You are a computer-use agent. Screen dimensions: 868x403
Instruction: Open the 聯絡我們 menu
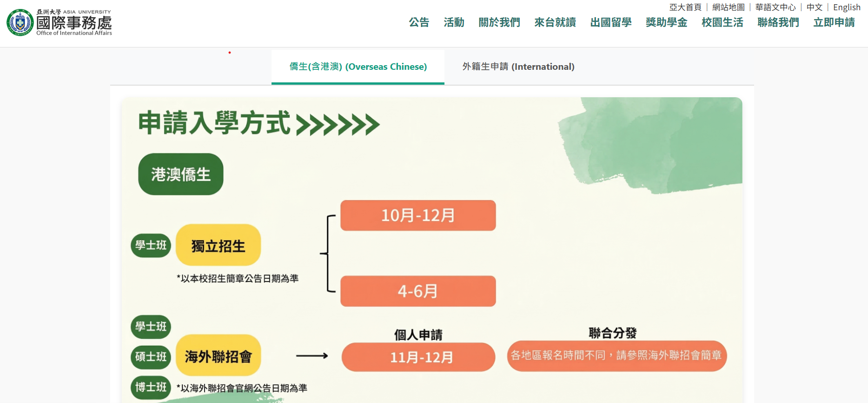[x=778, y=22]
